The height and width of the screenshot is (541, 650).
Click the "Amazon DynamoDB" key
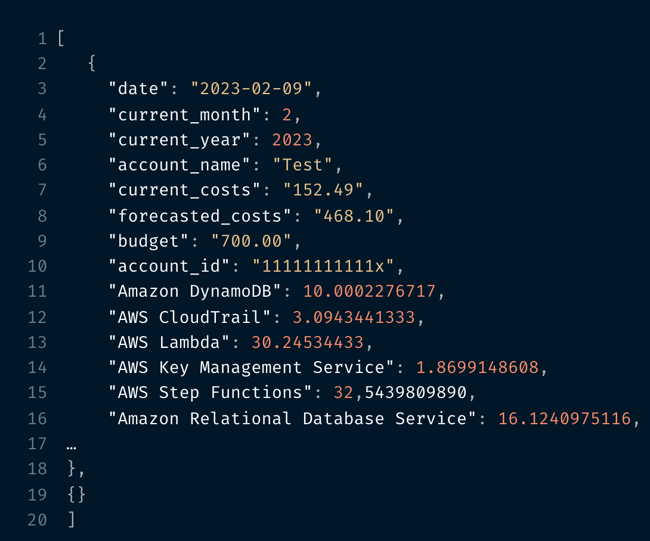point(194,291)
